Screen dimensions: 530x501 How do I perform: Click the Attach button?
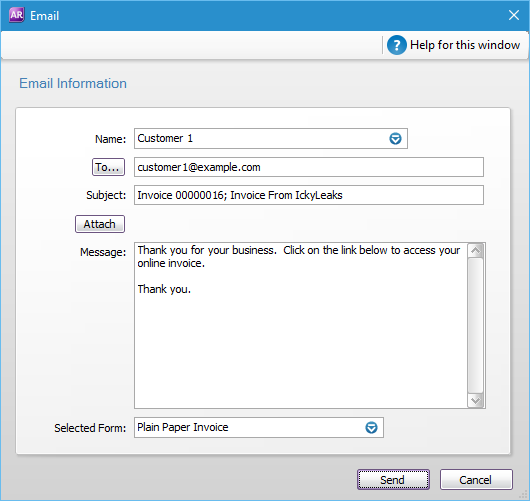point(100,224)
